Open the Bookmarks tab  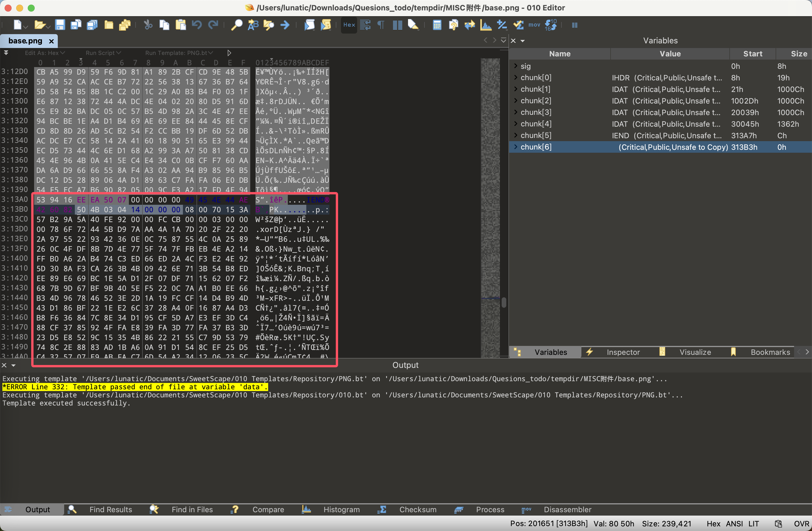tap(770, 352)
